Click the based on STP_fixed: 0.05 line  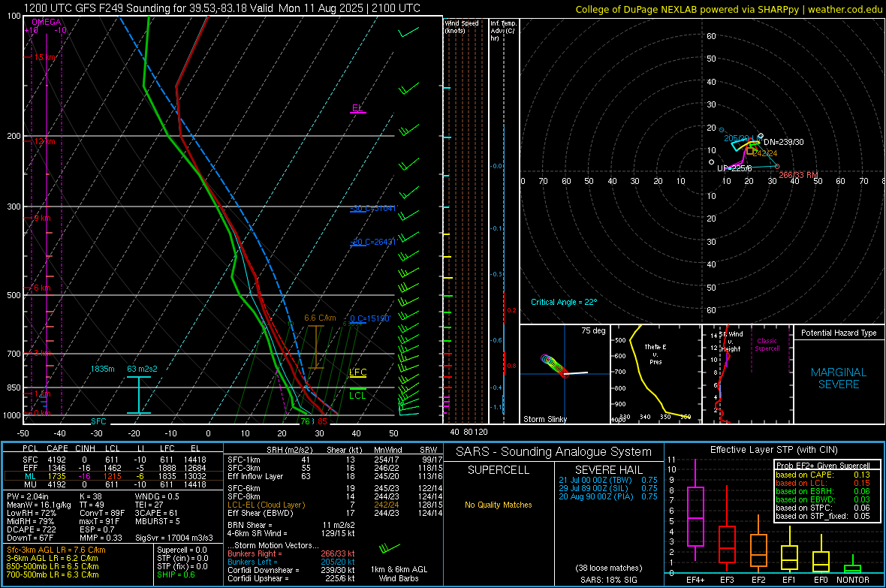click(x=823, y=516)
